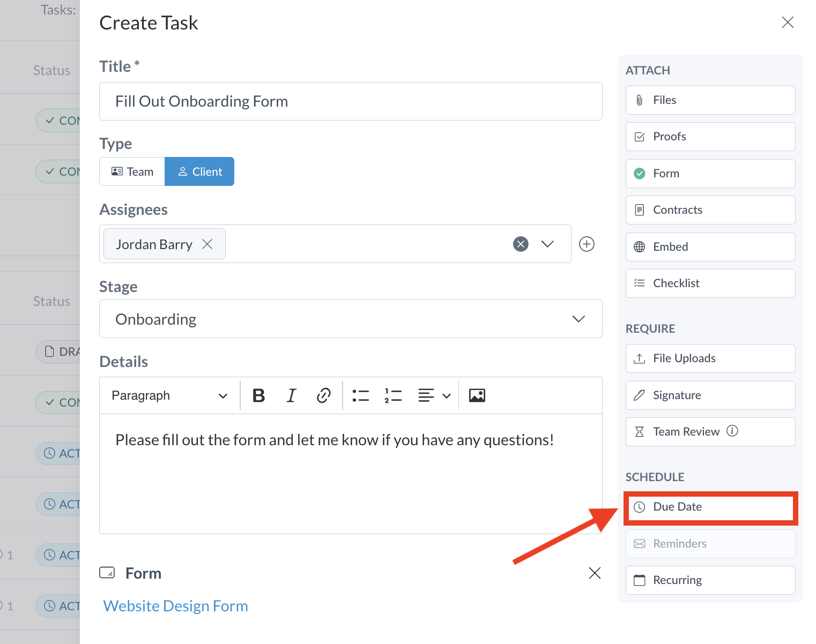Viewport: 816px width, 644px height.
Task: Insert bulleted list in Details
Action: click(361, 395)
